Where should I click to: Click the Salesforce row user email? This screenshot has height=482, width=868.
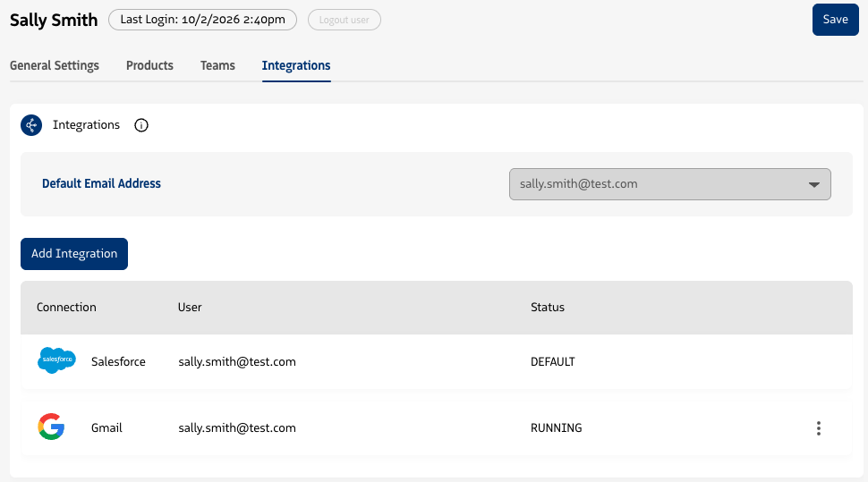pos(237,361)
